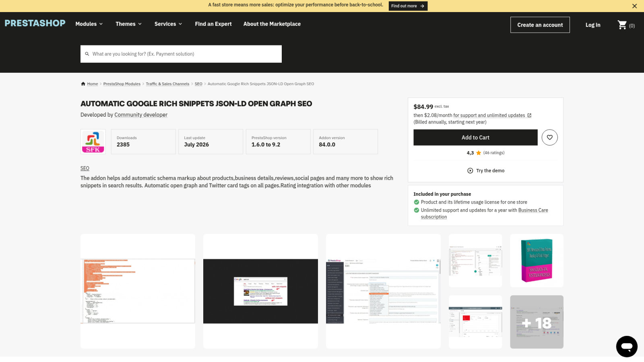Expand the Themes dropdown menu
The height and width of the screenshot is (362, 644).
(x=129, y=24)
